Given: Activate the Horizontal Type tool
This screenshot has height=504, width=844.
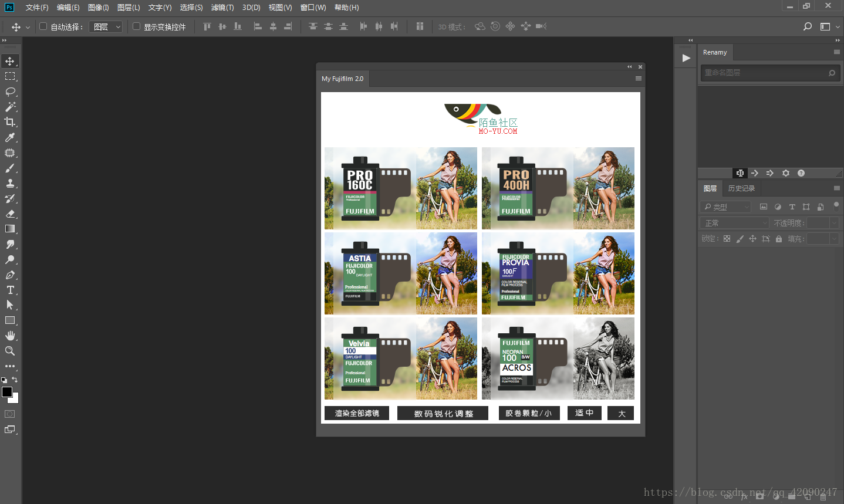Looking at the screenshot, I should [x=10, y=290].
